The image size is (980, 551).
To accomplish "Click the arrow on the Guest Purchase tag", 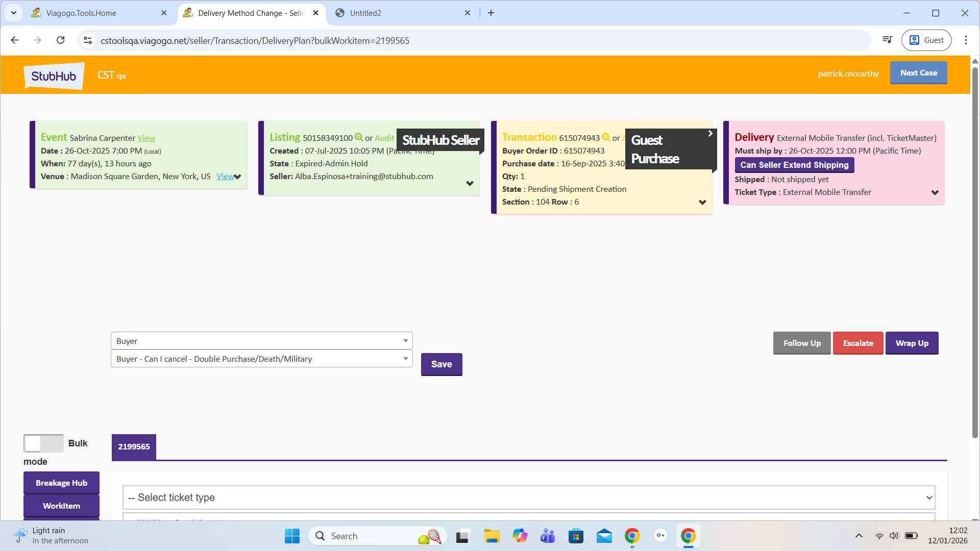I will click(710, 134).
